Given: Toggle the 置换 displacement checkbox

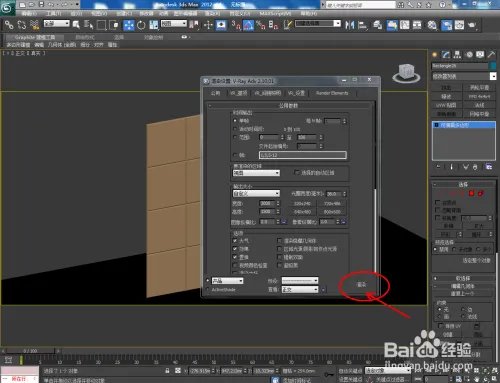Looking at the screenshot, I should 235,257.
